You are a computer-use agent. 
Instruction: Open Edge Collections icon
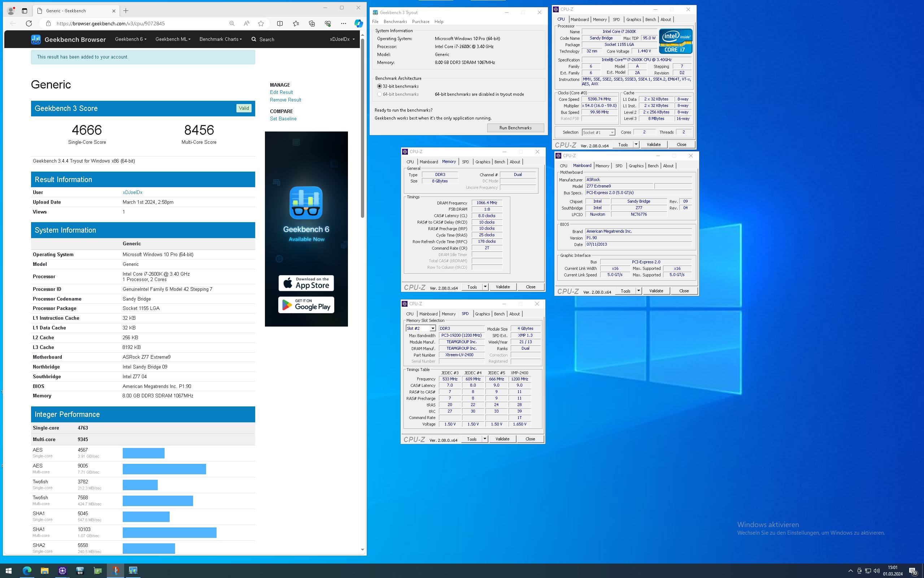pyautogui.click(x=312, y=23)
